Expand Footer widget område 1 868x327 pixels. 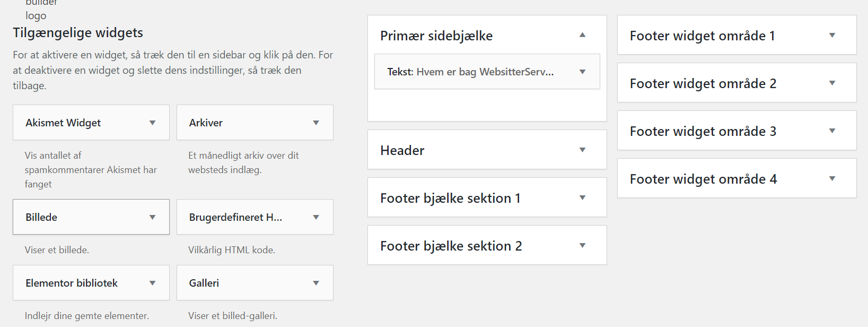click(832, 35)
